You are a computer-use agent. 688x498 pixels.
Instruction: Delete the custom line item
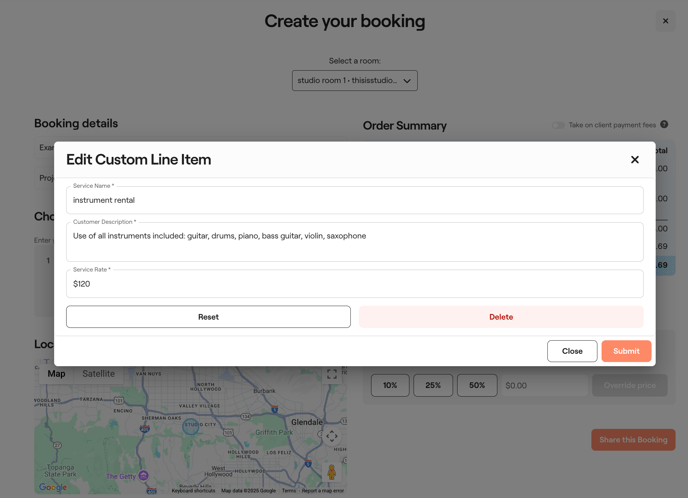(501, 317)
